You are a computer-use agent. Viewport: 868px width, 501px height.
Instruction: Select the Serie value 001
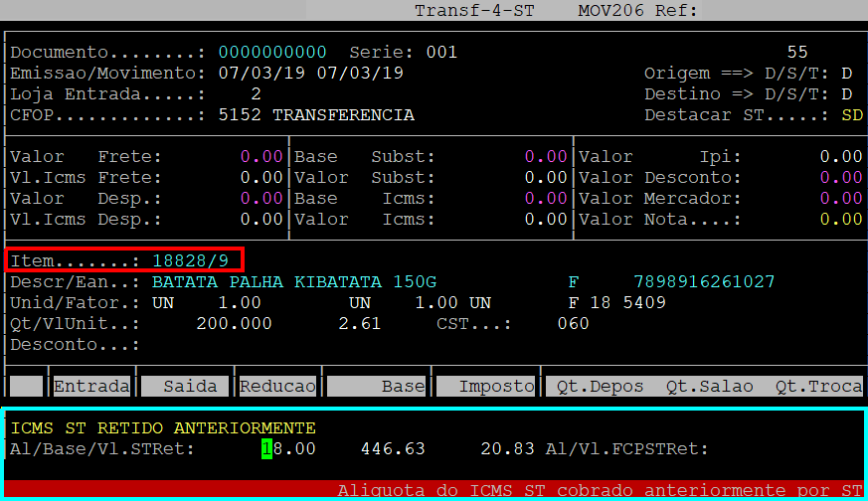[441, 52]
